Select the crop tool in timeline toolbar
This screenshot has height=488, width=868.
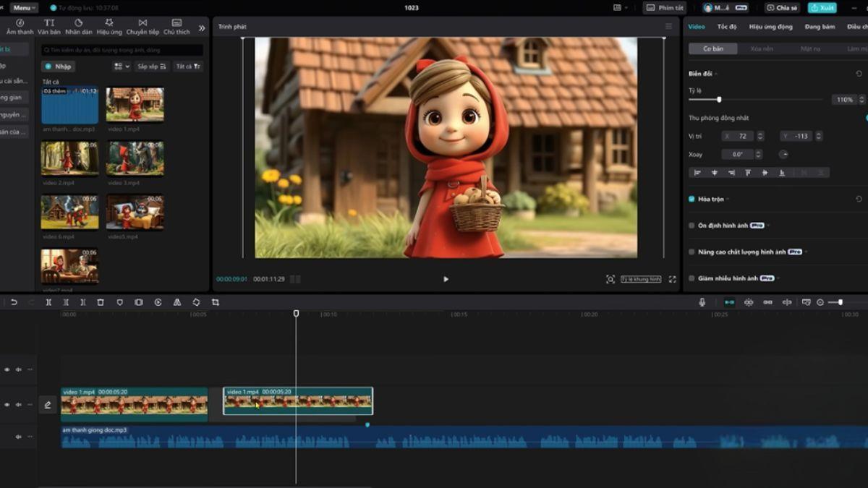(216, 302)
